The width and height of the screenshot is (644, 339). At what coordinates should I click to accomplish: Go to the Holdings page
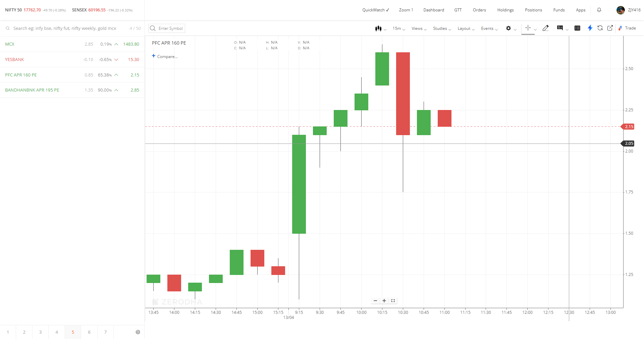click(x=505, y=10)
